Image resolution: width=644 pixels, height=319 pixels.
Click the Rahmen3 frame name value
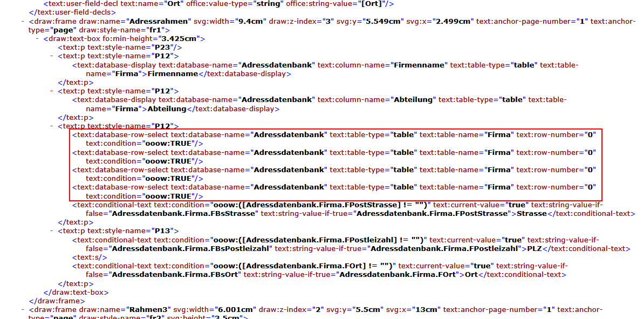coord(149,310)
